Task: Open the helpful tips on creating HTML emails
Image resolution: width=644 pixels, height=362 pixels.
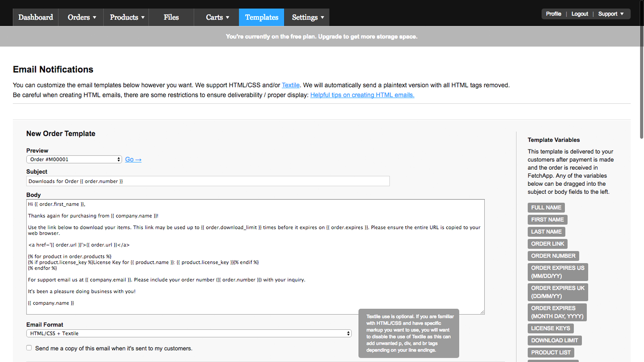Action: click(362, 95)
